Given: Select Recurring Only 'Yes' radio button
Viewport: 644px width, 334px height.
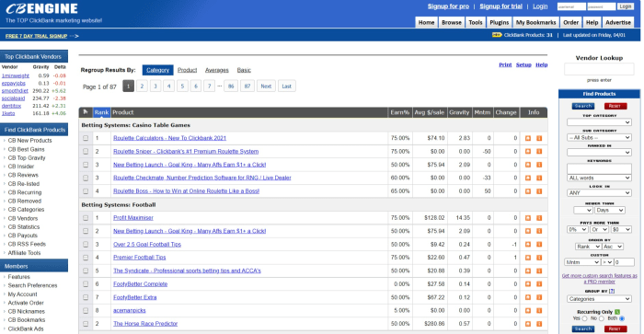Looking at the screenshot, I should click(x=584, y=318).
